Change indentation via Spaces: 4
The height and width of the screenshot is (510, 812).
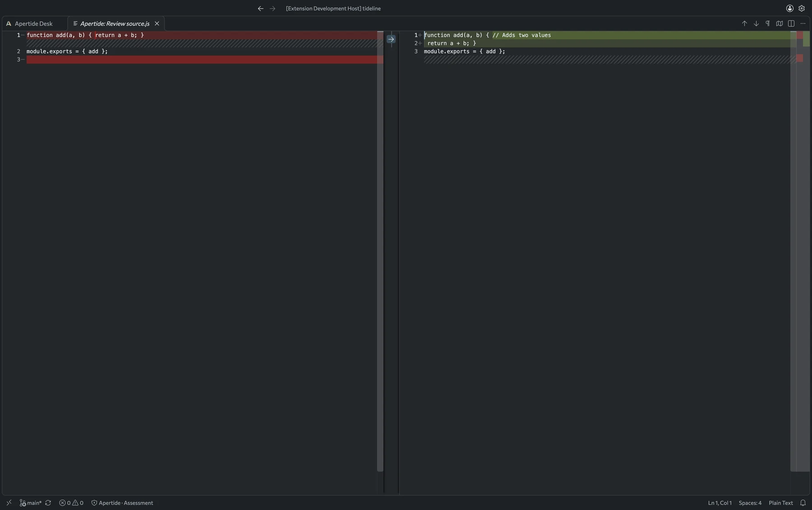point(750,503)
